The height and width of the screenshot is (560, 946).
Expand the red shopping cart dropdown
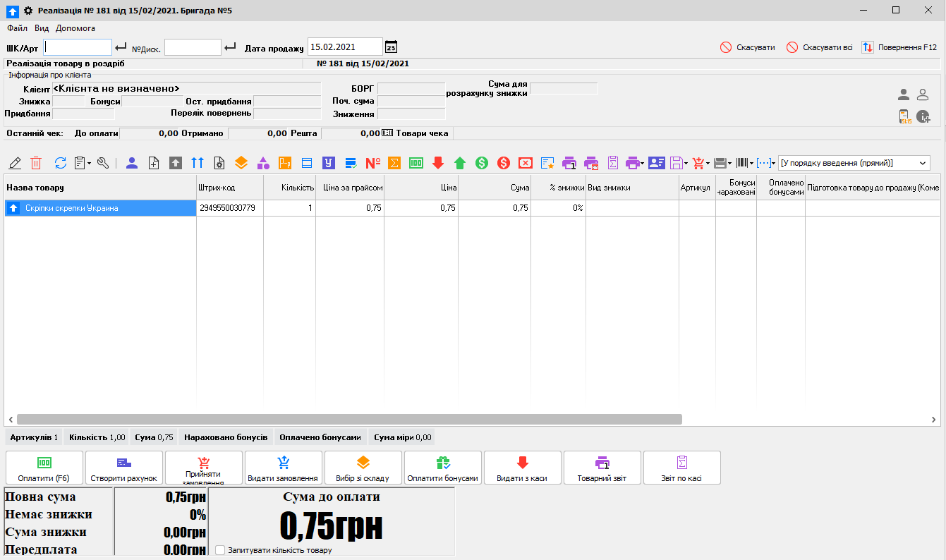click(708, 163)
